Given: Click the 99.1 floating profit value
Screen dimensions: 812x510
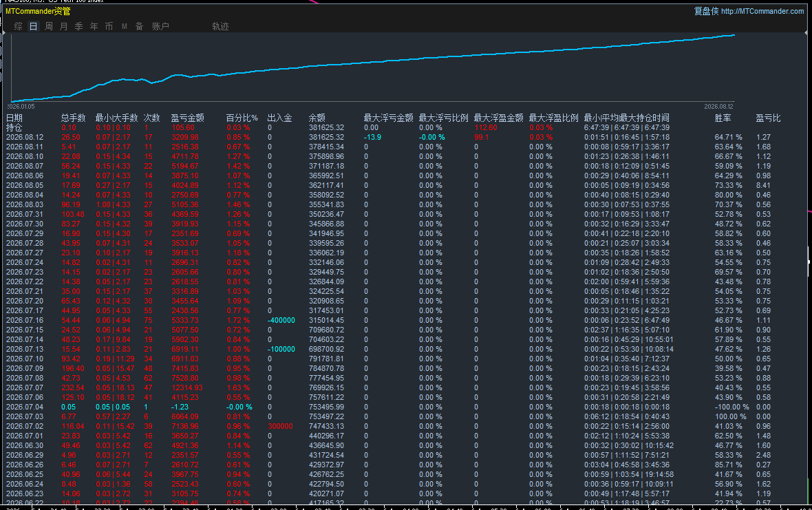Looking at the screenshot, I should click(482, 137).
